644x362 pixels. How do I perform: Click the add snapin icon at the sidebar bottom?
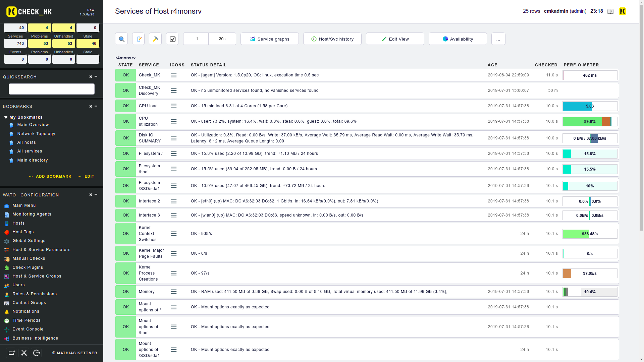pyautogui.click(x=11, y=353)
